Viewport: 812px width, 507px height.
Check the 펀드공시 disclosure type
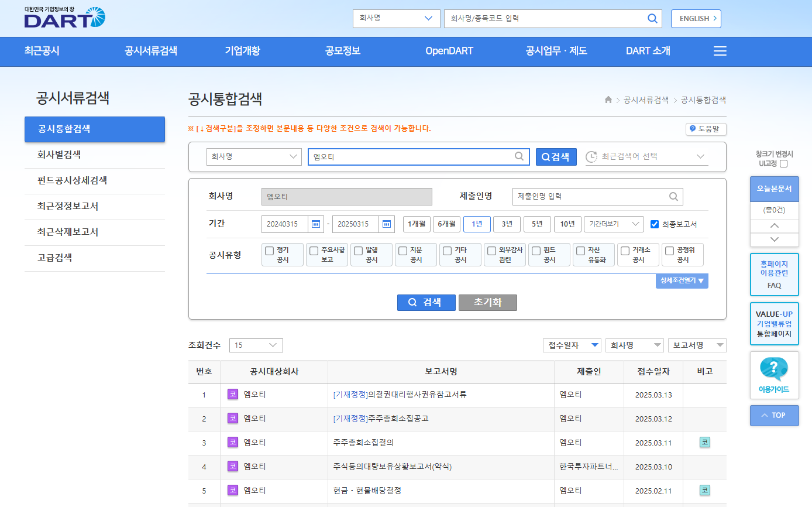(x=536, y=251)
